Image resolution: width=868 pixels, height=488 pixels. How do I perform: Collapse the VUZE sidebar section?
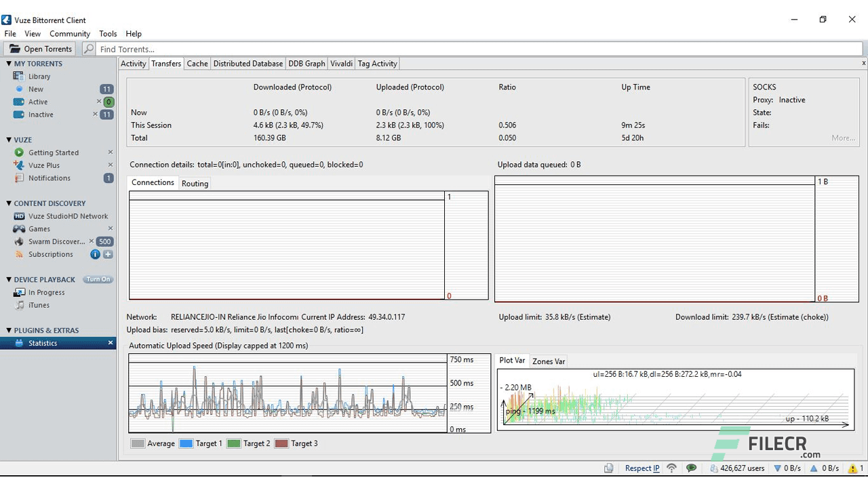pos(8,140)
